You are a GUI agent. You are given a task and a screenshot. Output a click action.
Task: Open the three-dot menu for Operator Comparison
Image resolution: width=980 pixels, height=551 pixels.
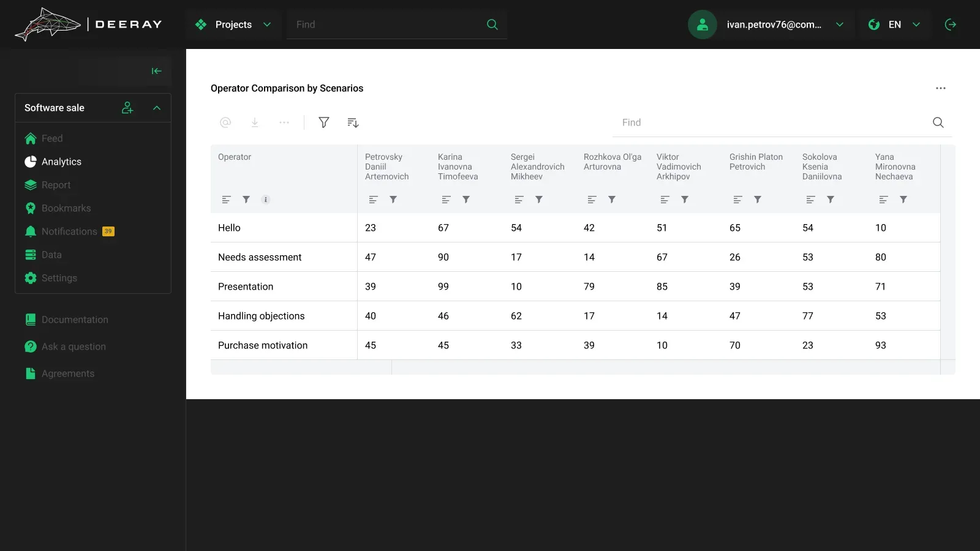pos(941,88)
